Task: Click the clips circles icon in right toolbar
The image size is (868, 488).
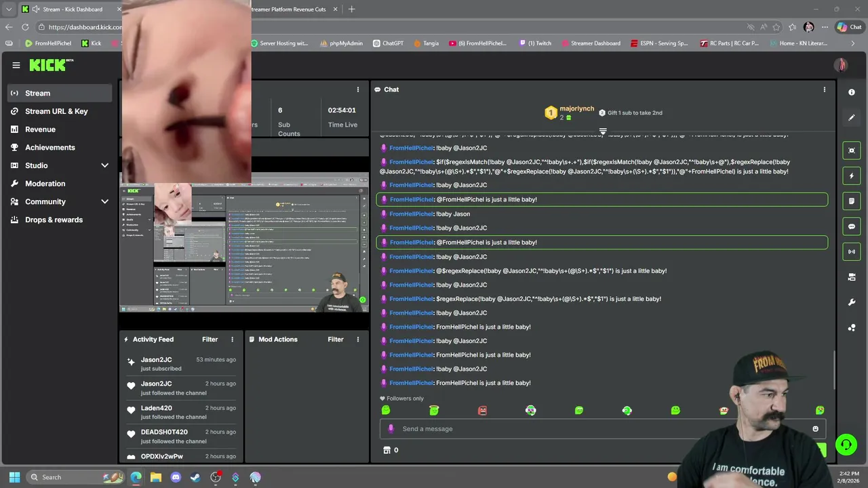Action: [x=852, y=327]
